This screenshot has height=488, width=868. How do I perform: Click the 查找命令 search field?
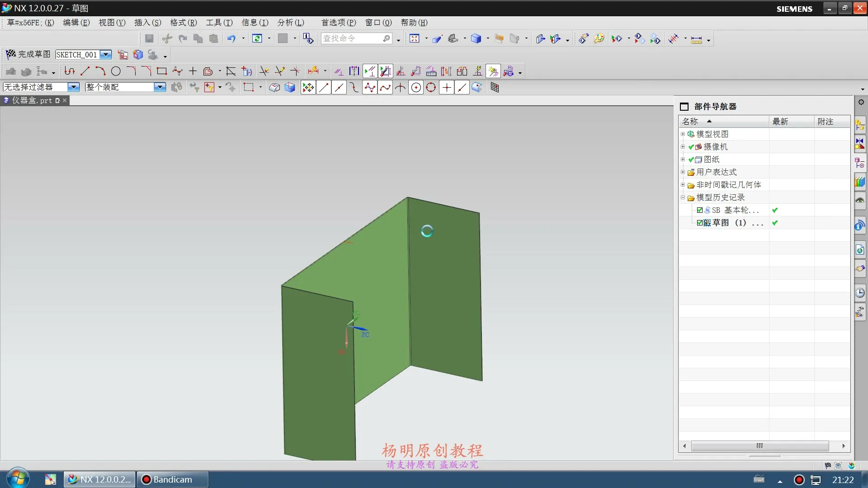pyautogui.click(x=353, y=38)
